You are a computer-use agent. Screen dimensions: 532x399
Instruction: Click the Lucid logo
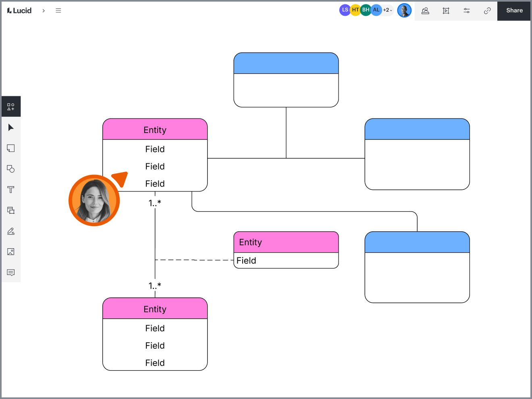coord(19,10)
